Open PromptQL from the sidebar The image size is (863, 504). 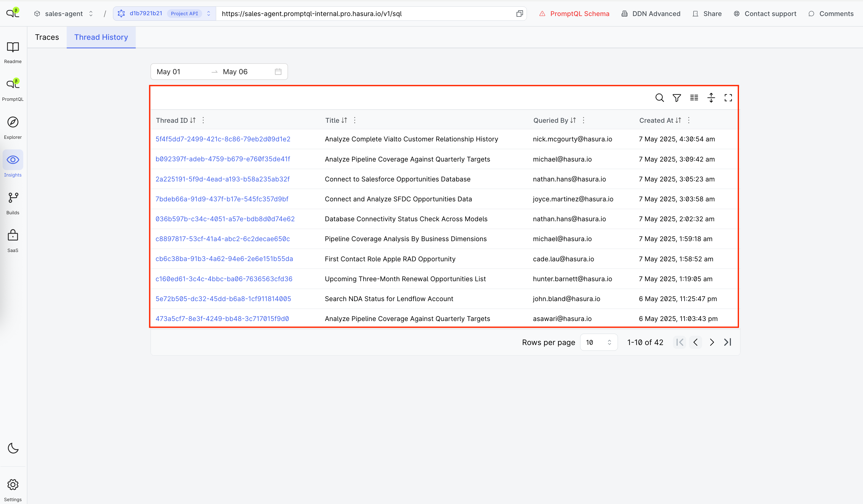point(13,84)
